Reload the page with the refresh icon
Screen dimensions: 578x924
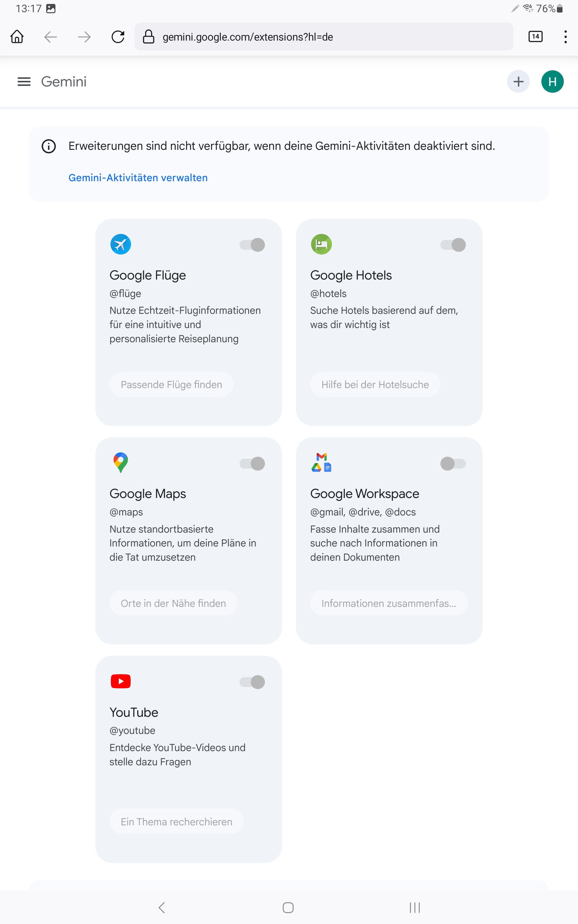118,37
